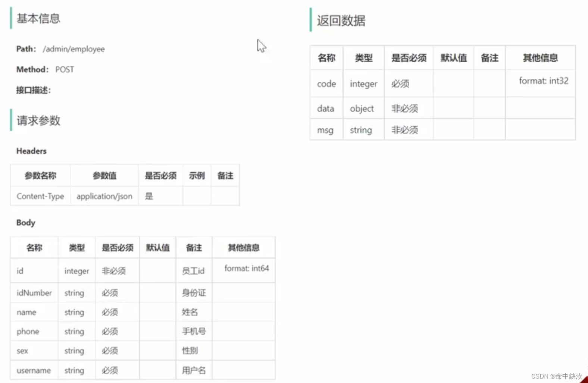Click the 参数名称 column header
Viewport: 588px width, 383px height.
[40, 176]
